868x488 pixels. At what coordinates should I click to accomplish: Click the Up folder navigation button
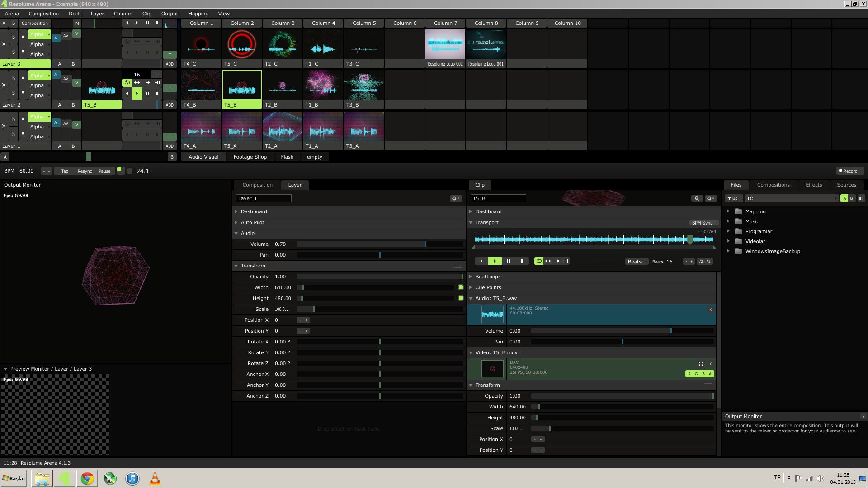[732, 198]
